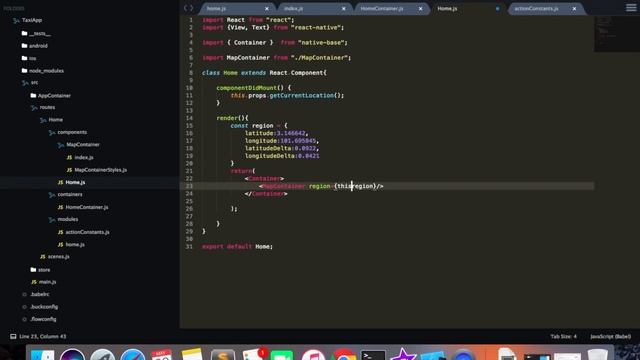Image resolution: width=640 pixels, height=360 pixels.
Task: Collapse the Home folder in sidebar
Action: [43, 120]
